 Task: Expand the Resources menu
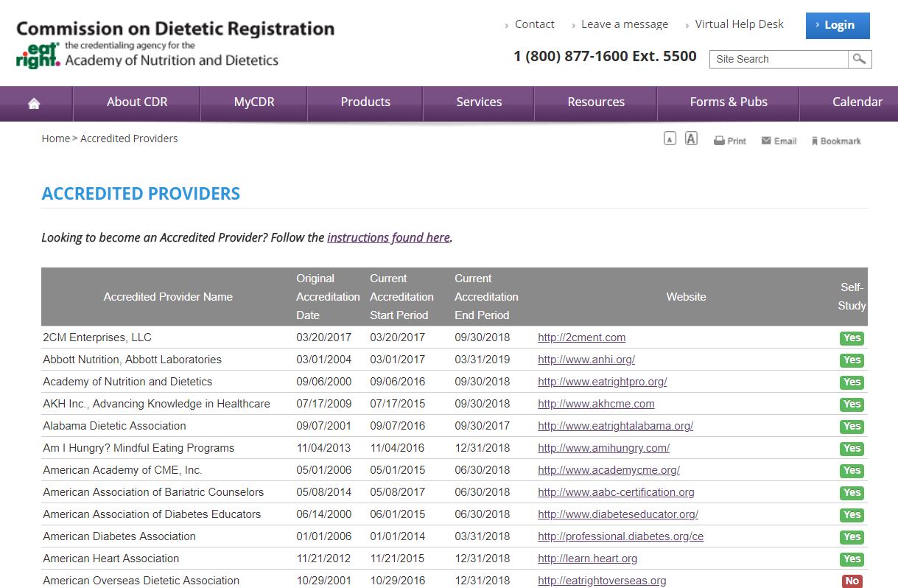[596, 102]
